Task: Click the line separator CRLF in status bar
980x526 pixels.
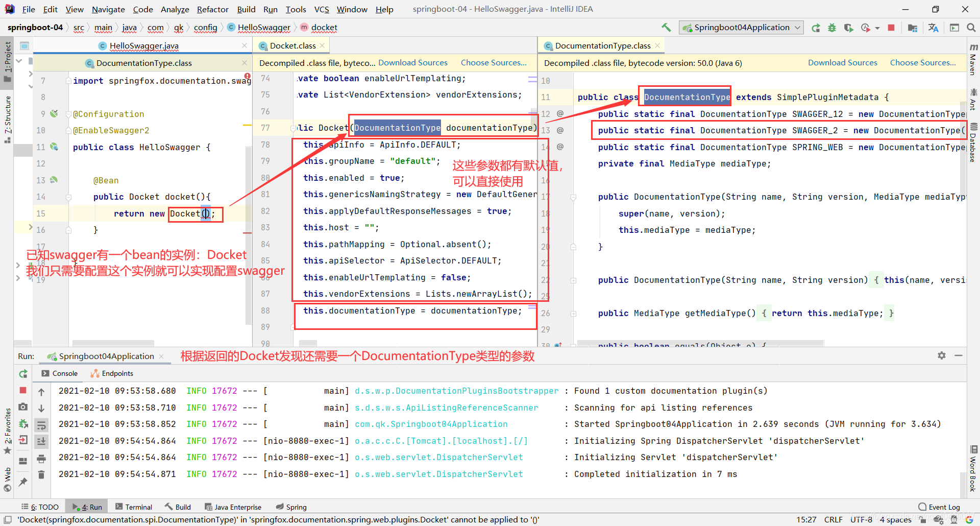Action: (x=833, y=519)
